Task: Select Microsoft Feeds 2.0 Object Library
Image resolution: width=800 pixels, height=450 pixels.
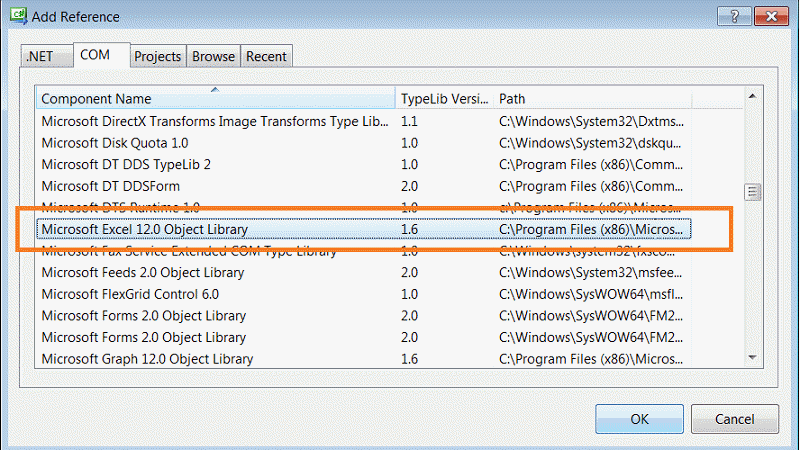Action: point(364,272)
